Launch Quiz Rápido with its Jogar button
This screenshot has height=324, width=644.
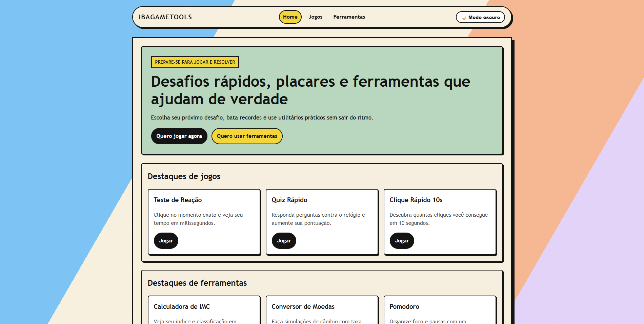click(284, 241)
